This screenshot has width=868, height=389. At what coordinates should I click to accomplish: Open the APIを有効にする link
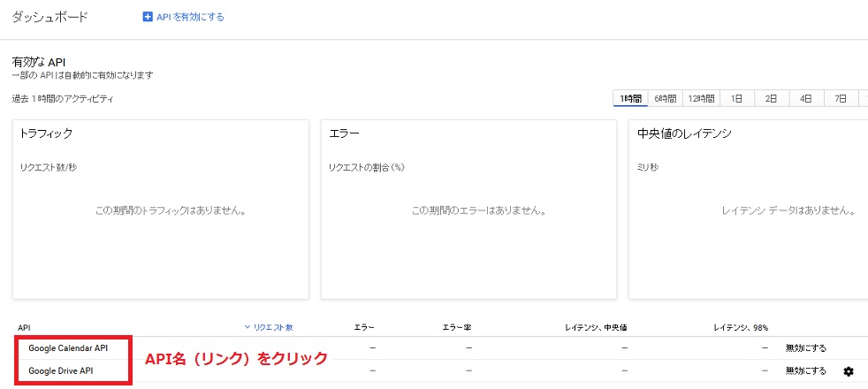pyautogui.click(x=190, y=17)
